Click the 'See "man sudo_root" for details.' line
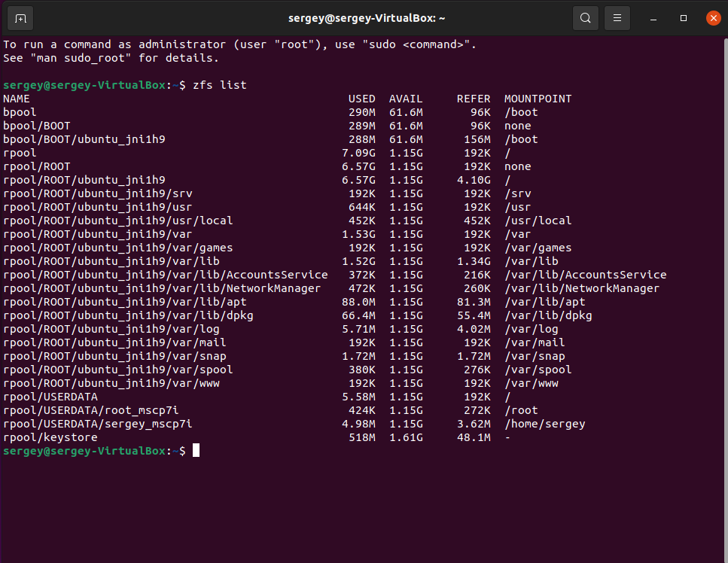The width and height of the screenshot is (728, 563). [x=111, y=58]
